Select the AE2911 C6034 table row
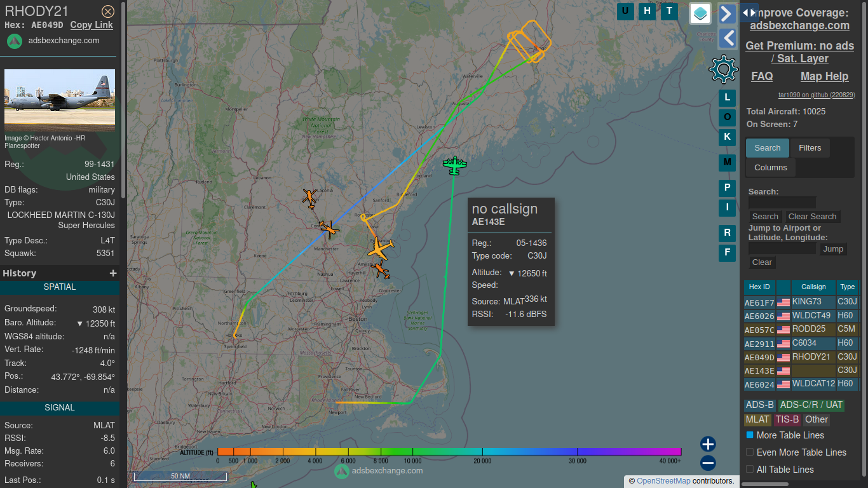The image size is (868, 488). coord(801,343)
